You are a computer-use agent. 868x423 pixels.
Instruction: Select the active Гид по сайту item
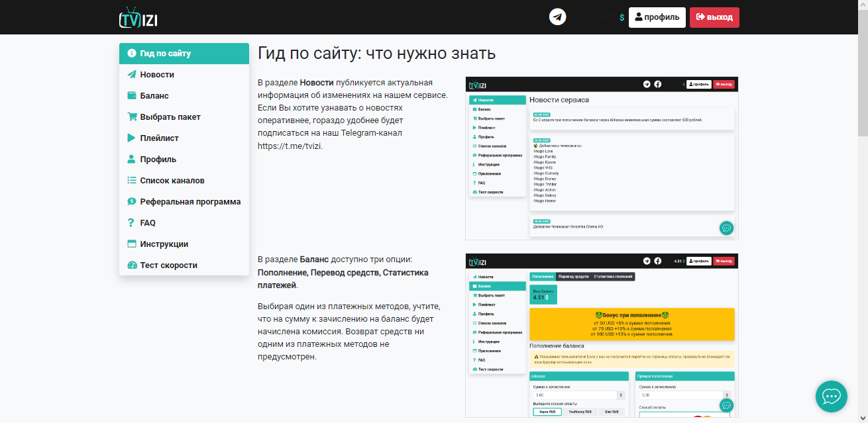pyautogui.click(x=184, y=54)
